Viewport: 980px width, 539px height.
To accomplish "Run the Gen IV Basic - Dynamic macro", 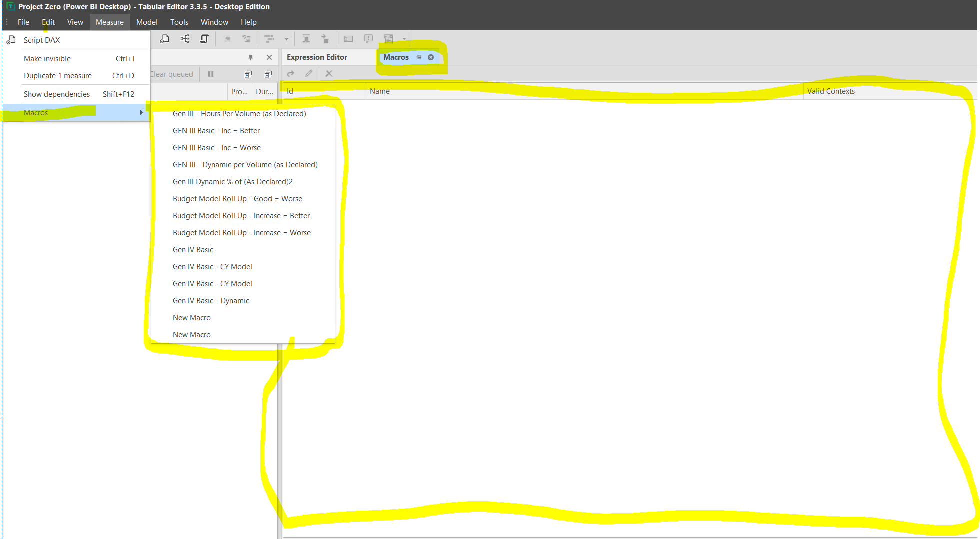I will (x=211, y=300).
